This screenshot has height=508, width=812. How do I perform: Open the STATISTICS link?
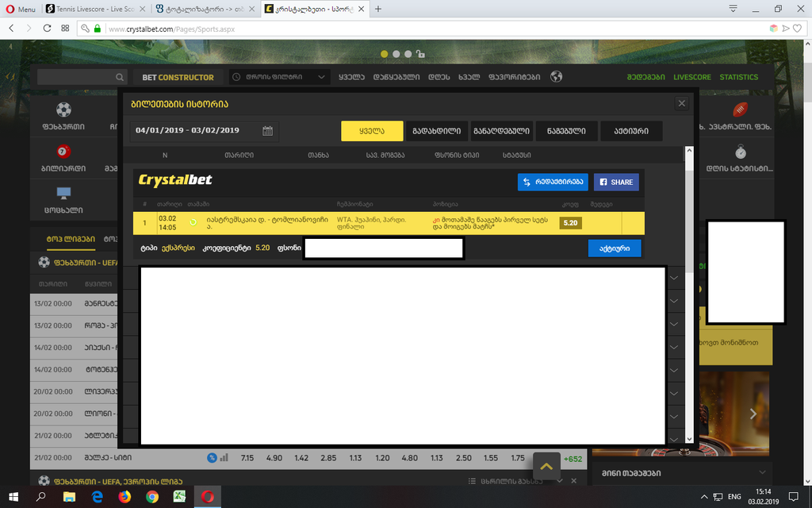tap(738, 77)
